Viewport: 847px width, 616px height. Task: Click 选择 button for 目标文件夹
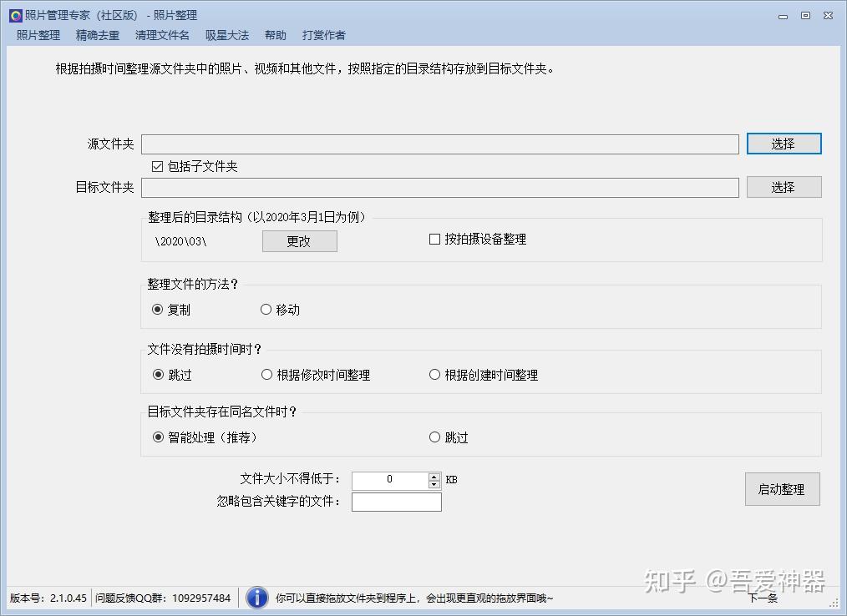click(784, 187)
